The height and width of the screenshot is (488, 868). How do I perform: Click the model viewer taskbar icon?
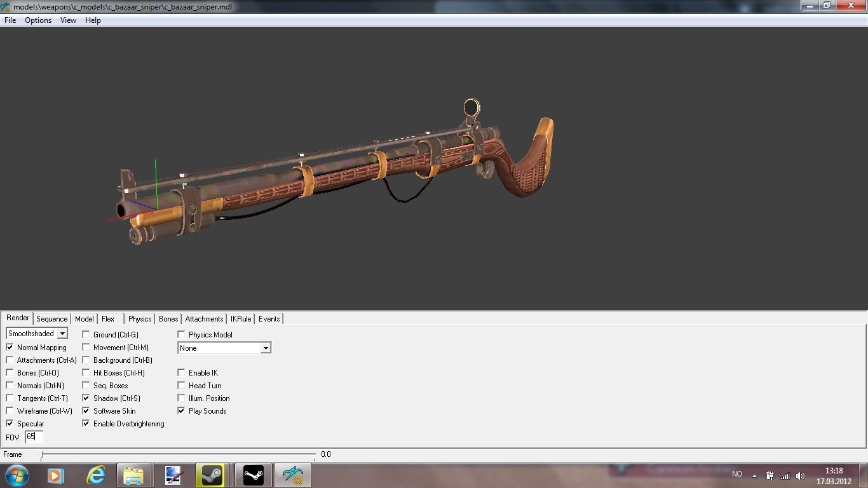[x=292, y=475]
